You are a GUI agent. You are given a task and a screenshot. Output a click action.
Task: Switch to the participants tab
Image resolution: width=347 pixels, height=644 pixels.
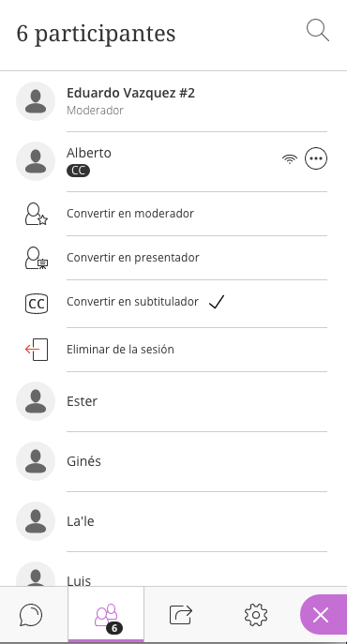tap(106, 615)
